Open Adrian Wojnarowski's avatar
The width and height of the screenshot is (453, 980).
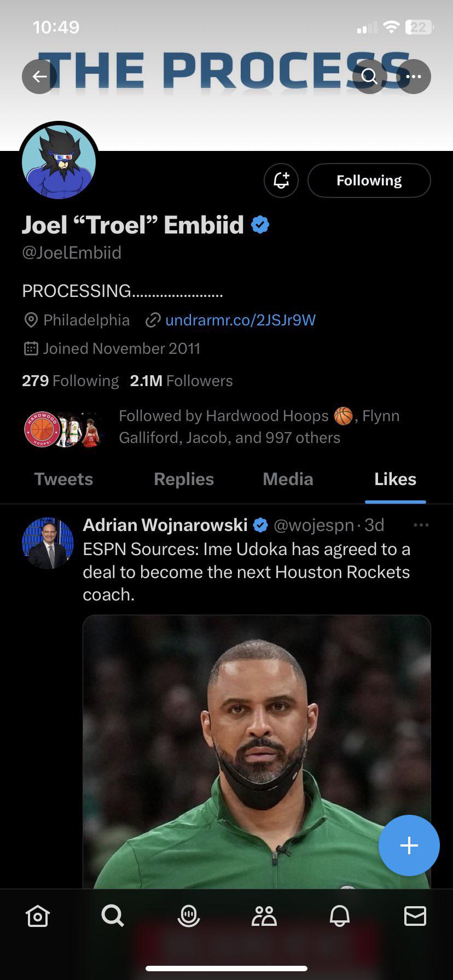click(48, 543)
